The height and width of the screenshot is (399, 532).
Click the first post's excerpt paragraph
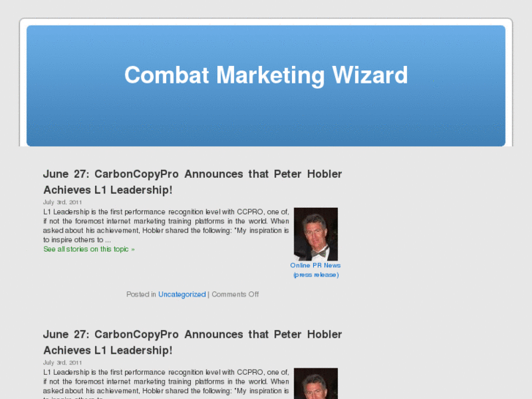[x=166, y=225]
